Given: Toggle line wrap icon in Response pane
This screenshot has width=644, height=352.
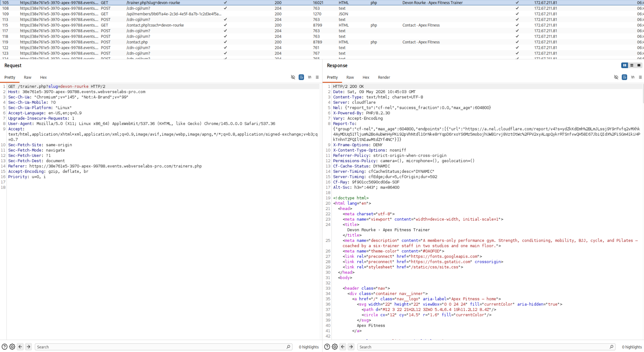Looking at the screenshot, I should point(624,77).
